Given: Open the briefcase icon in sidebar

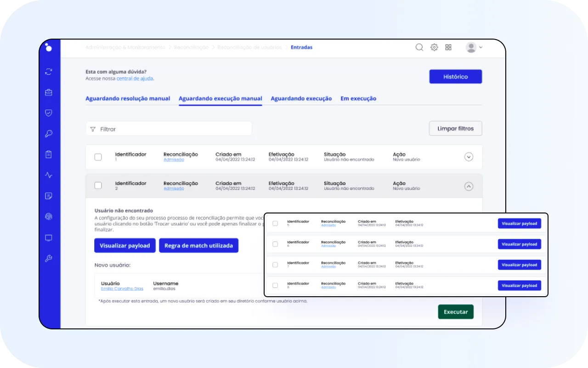Looking at the screenshot, I should pyautogui.click(x=49, y=92).
